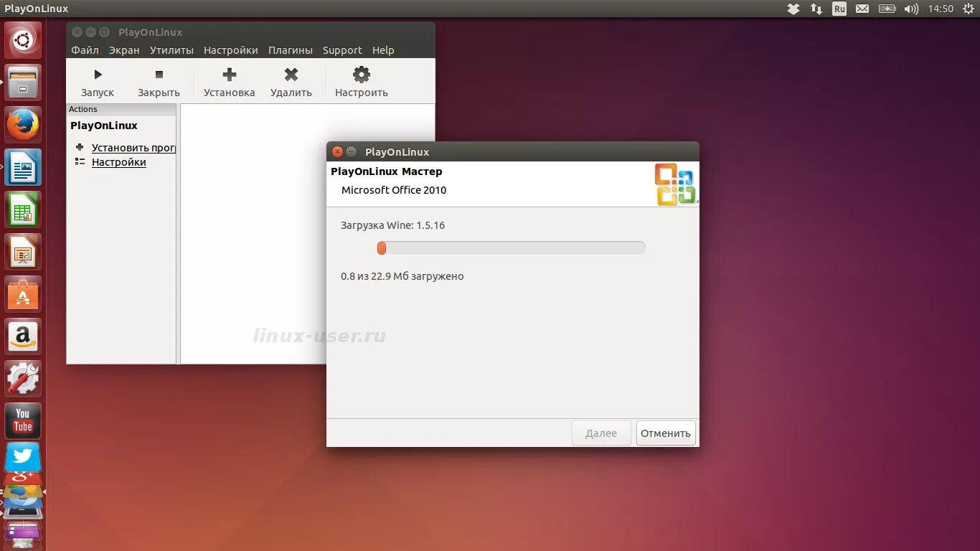Click the bold PlayOnLinux sidebar heading
The image size is (980, 551).
[104, 126]
